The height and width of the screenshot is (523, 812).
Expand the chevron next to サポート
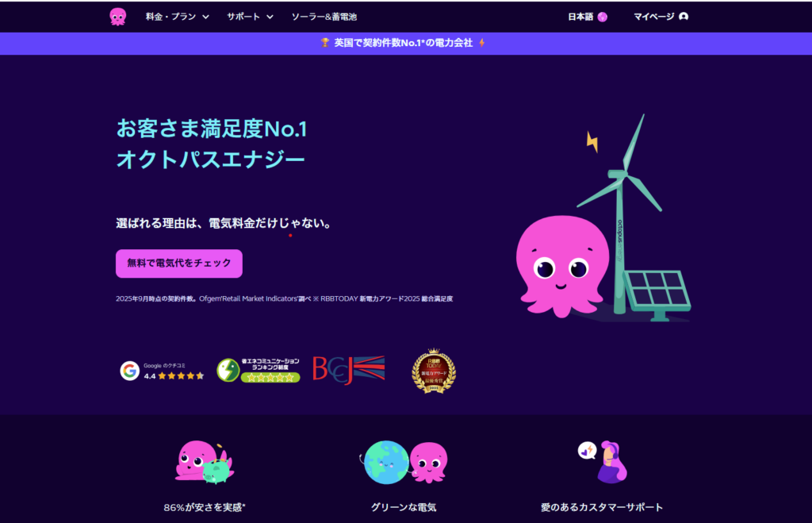pos(270,17)
